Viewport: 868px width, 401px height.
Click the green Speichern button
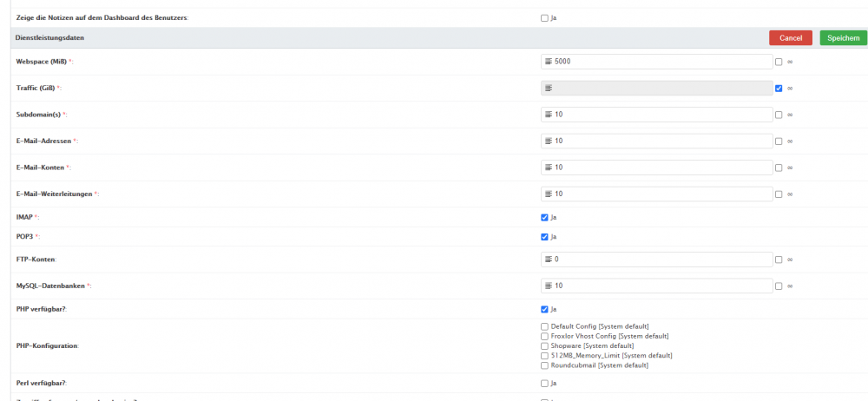point(843,38)
